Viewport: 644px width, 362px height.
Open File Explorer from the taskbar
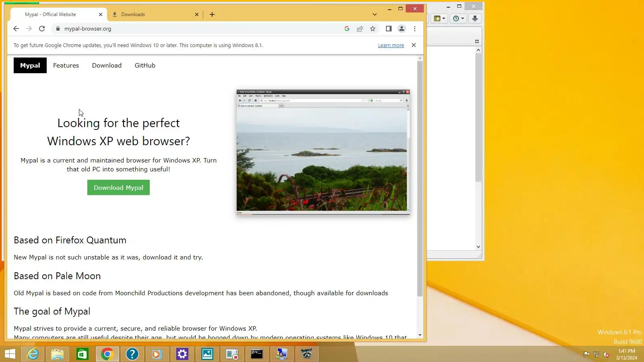58,354
